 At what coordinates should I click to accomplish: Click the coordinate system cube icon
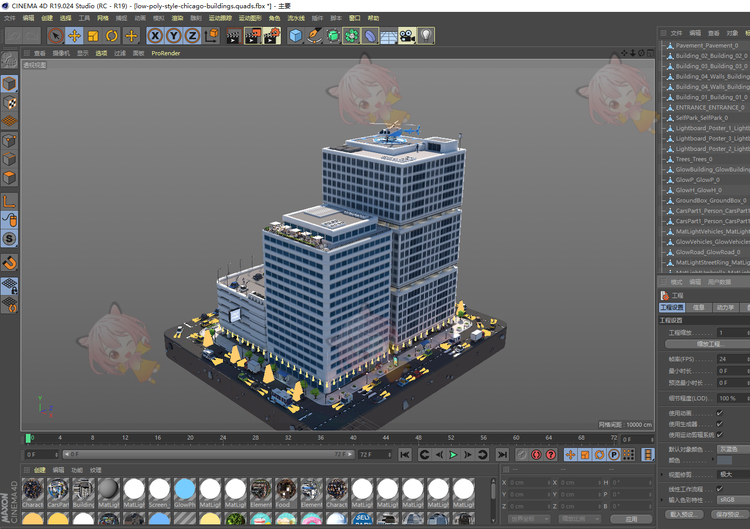[x=211, y=36]
